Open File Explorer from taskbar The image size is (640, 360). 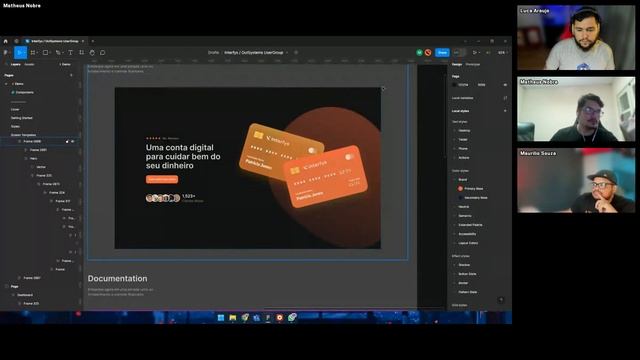(x=233, y=318)
